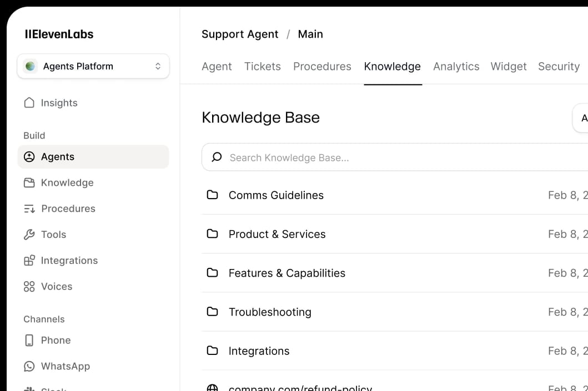Select the Agents icon in the sidebar
This screenshot has height=391, width=588.
(29, 157)
